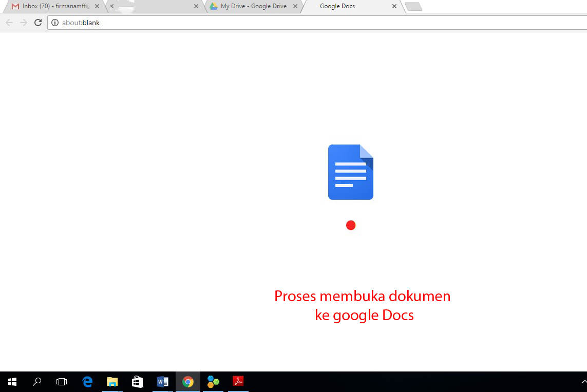
Task: Click the Chrome icon in the taskbar
Action: (188, 381)
